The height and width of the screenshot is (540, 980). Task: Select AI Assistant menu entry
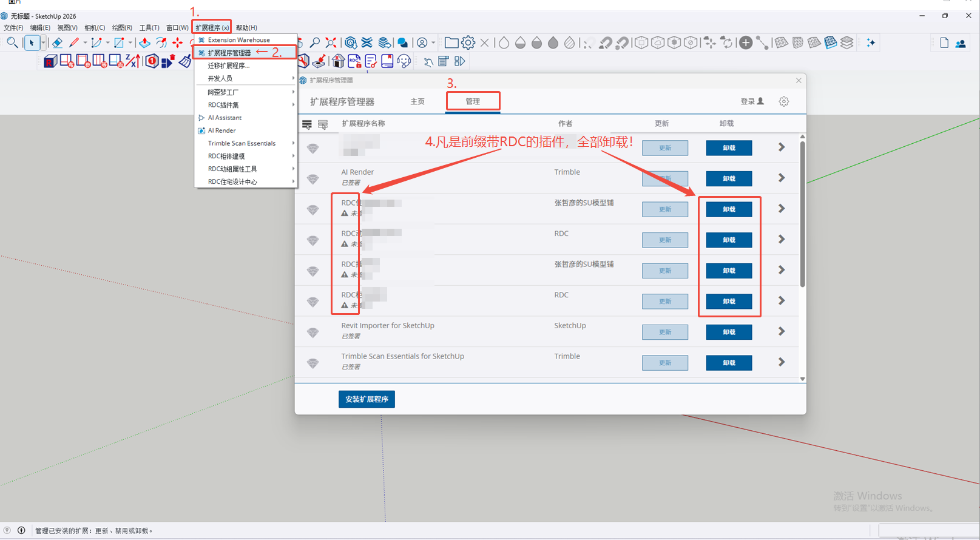pyautogui.click(x=245, y=118)
